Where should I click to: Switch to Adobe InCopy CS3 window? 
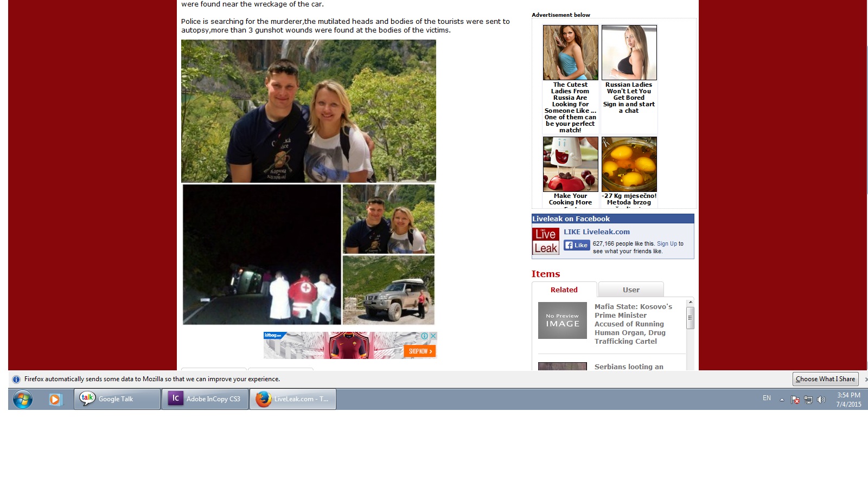[x=205, y=399]
